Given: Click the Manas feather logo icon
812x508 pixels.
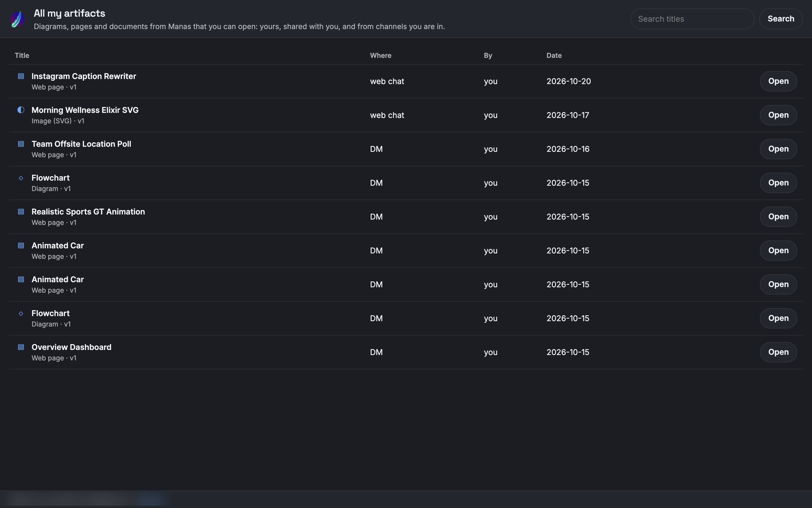Looking at the screenshot, I should (17, 19).
